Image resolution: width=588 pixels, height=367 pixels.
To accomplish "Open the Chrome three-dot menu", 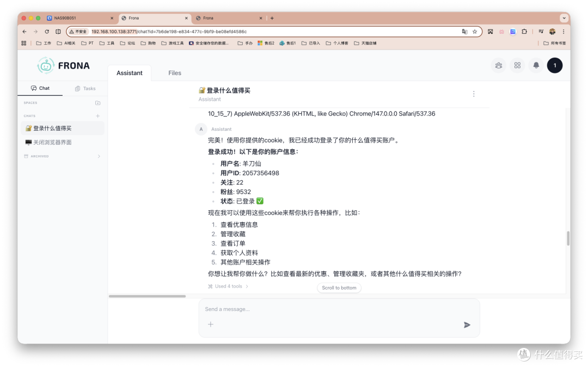I will click(x=563, y=32).
